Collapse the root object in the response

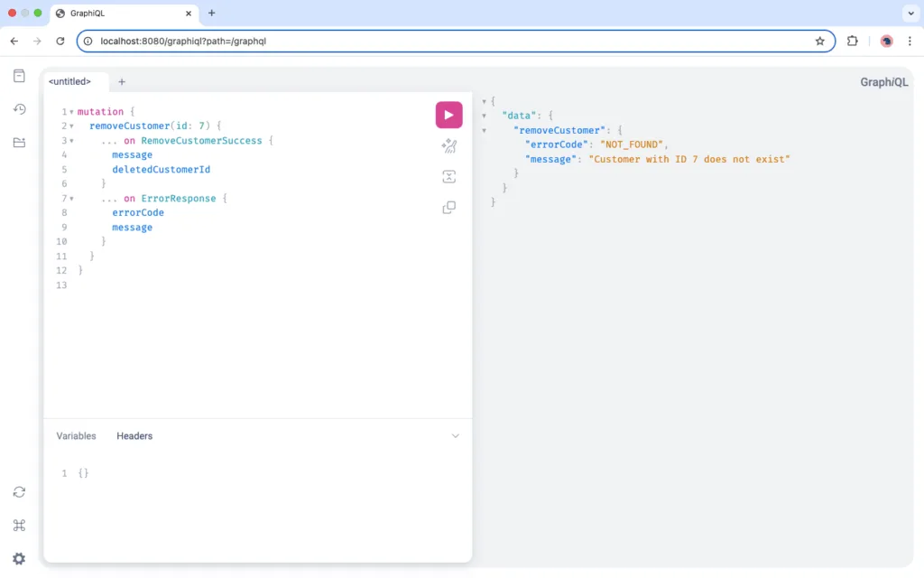[485, 101]
